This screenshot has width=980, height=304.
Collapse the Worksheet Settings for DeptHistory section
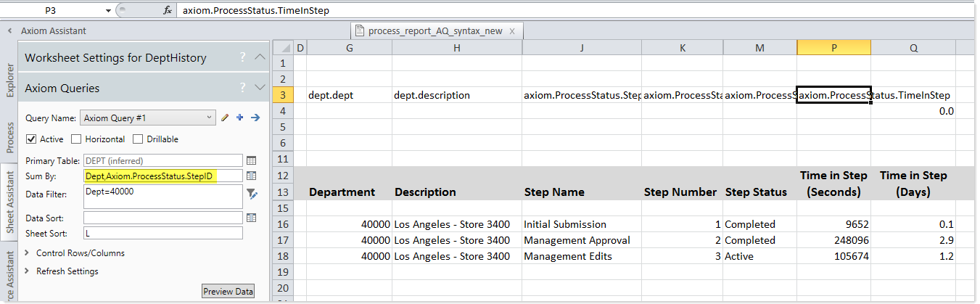pos(260,57)
